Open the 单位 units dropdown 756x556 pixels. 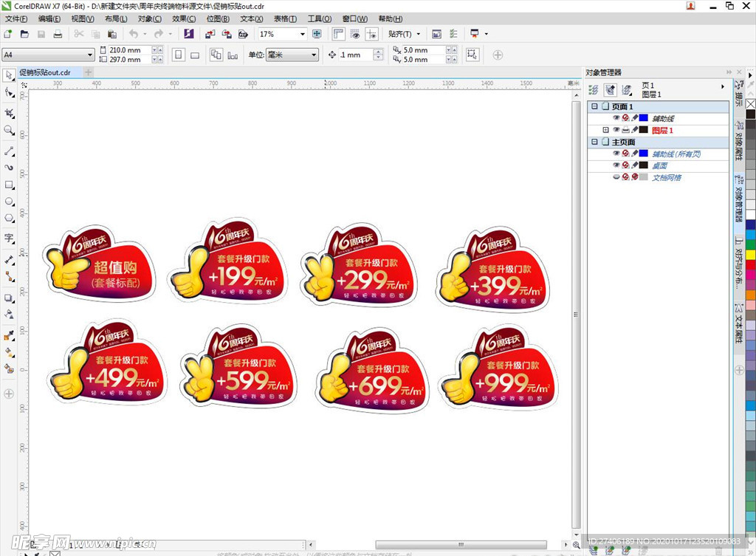314,55
